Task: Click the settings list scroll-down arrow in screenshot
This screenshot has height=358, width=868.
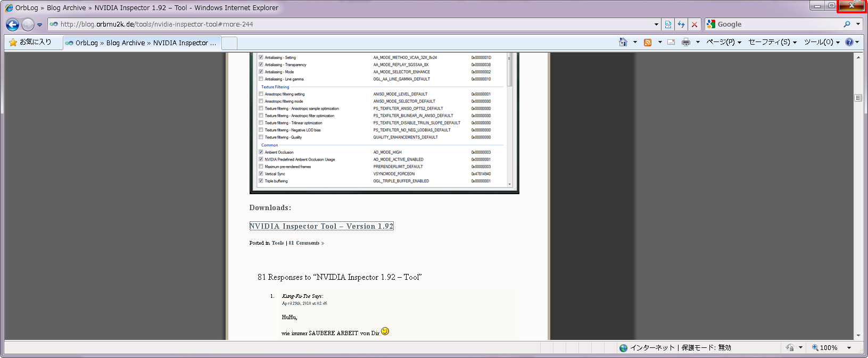Action: (509, 184)
